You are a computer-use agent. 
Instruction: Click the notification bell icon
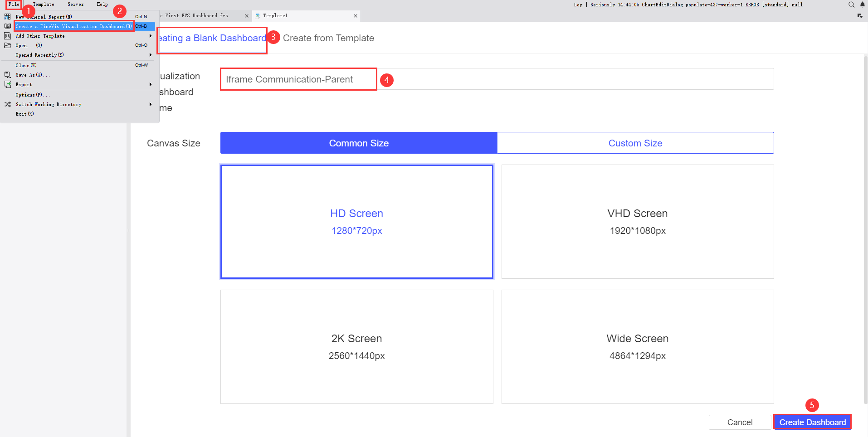tap(862, 5)
